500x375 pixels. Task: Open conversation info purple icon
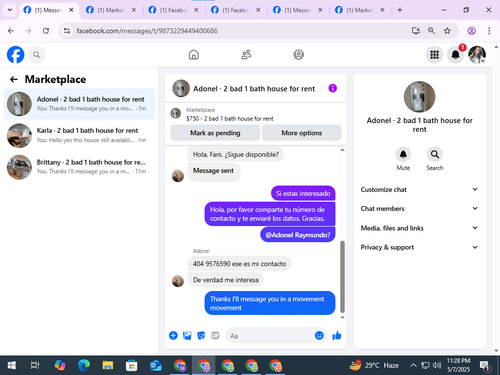click(x=332, y=88)
